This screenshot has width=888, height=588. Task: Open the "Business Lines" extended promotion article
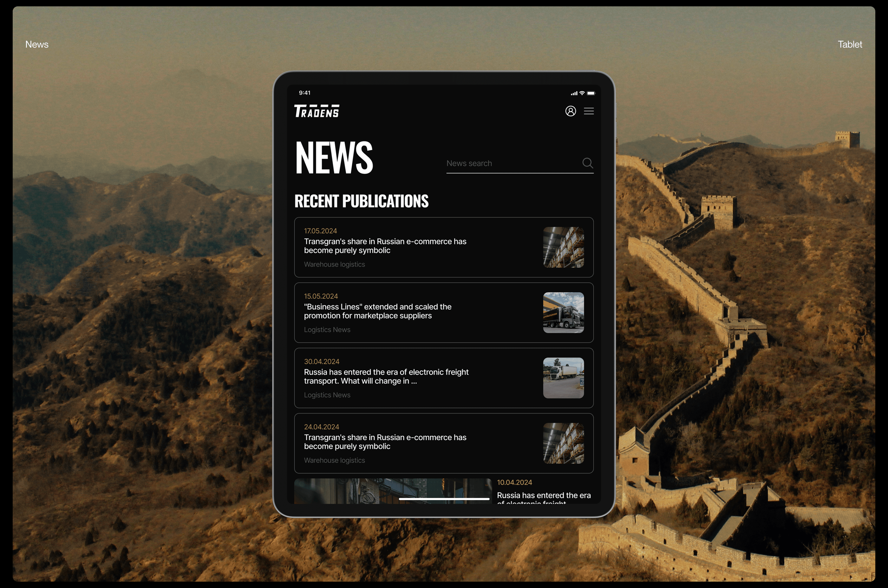point(377,311)
